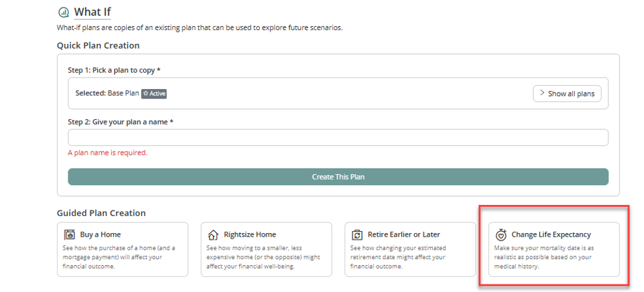Image resolution: width=644 pixels, height=292 pixels.
Task: Click the star icon in Active badge
Action: (x=145, y=94)
